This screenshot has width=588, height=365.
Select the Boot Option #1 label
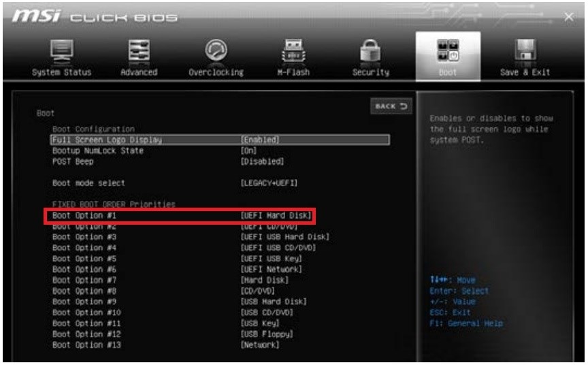tap(84, 216)
